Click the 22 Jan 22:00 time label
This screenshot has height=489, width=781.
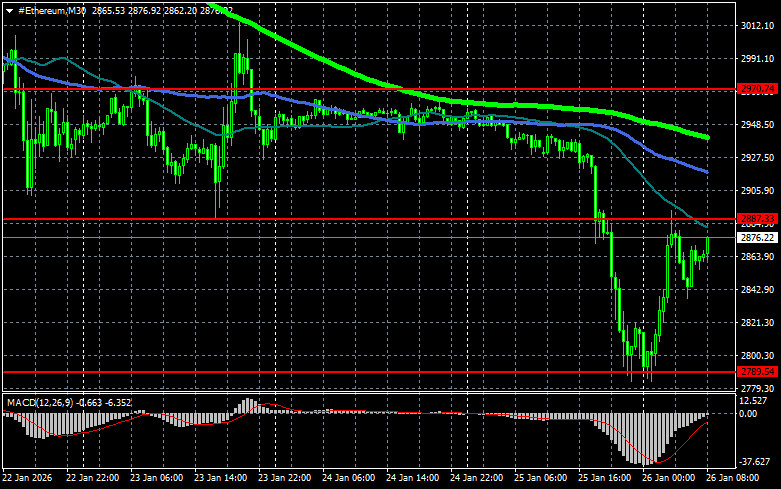coord(93,478)
